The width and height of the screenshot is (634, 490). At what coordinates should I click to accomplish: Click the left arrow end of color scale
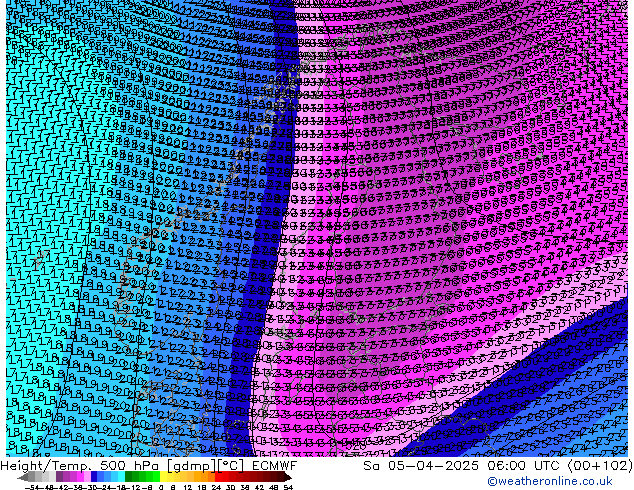[23, 477]
